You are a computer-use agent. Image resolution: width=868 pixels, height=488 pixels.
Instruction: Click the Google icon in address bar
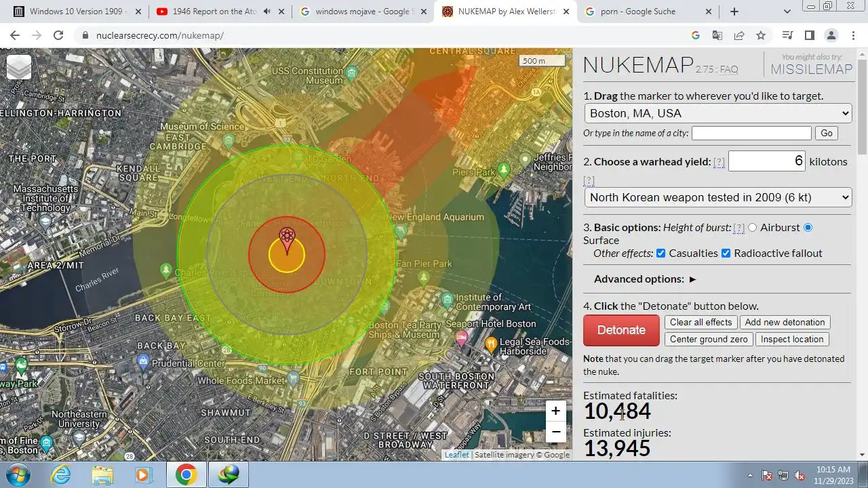pyautogui.click(x=696, y=35)
